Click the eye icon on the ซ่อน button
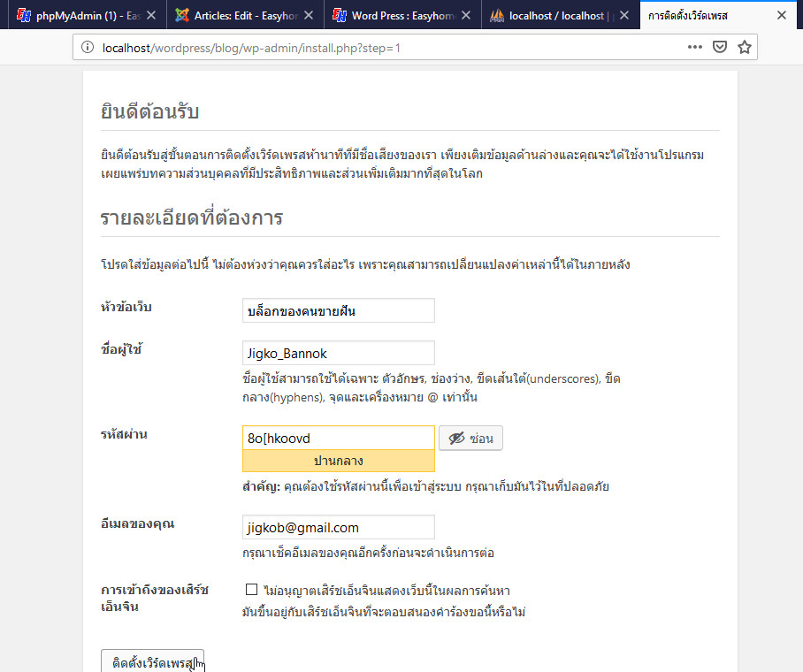 pyautogui.click(x=458, y=437)
